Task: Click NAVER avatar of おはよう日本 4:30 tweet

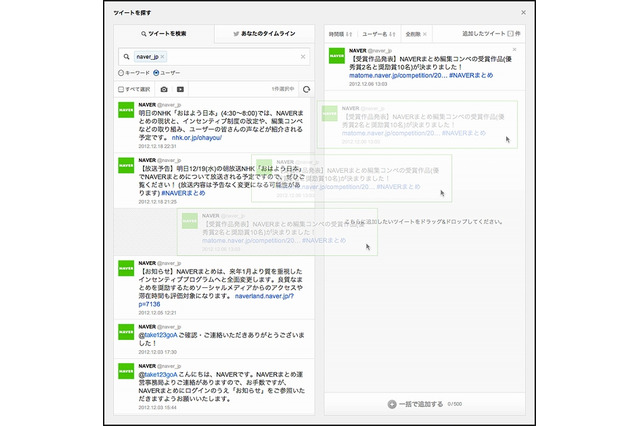Action: click(126, 110)
